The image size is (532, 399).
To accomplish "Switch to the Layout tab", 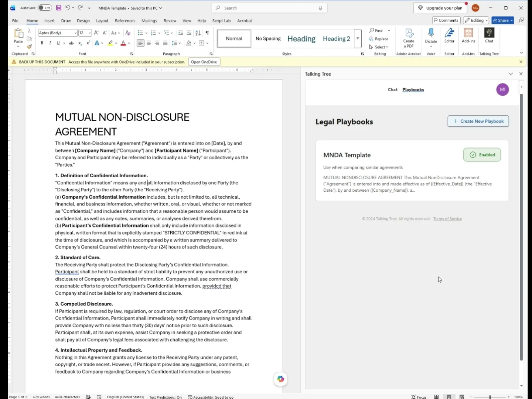I will coord(102,21).
